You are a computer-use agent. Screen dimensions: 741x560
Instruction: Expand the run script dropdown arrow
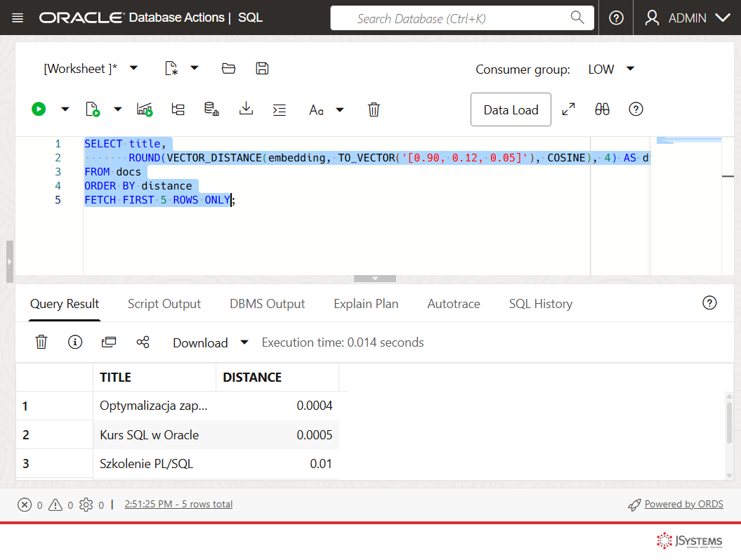coord(118,109)
